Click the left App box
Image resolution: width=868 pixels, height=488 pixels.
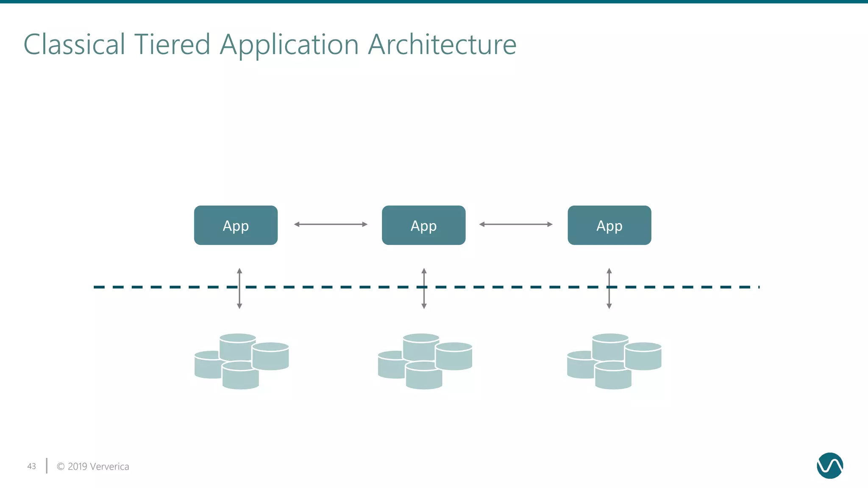click(x=236, y=225)
